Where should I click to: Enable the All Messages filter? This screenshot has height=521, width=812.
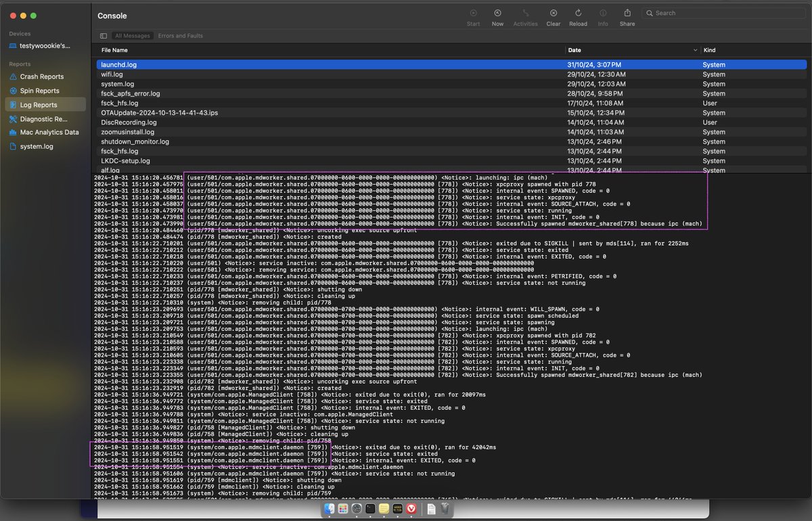(x=133, y=35)
